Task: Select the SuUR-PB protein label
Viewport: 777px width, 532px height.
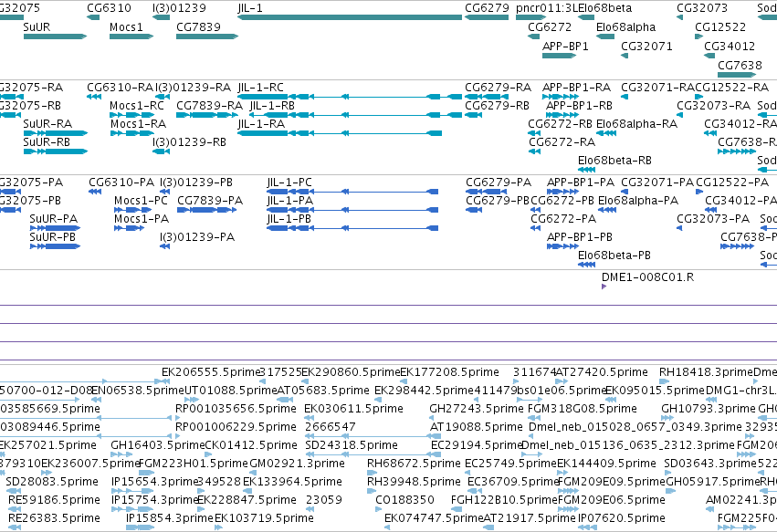Action: [53, 236]
